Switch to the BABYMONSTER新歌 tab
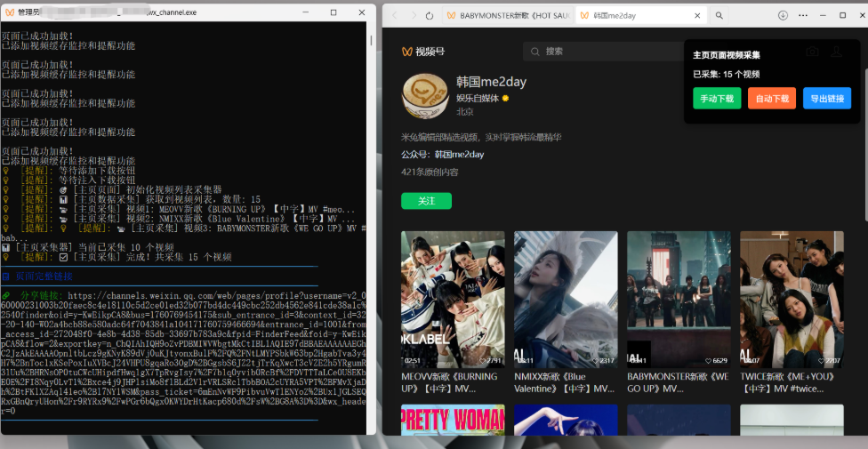This screenshot has height=449, width=868. (x=502, y=15)
